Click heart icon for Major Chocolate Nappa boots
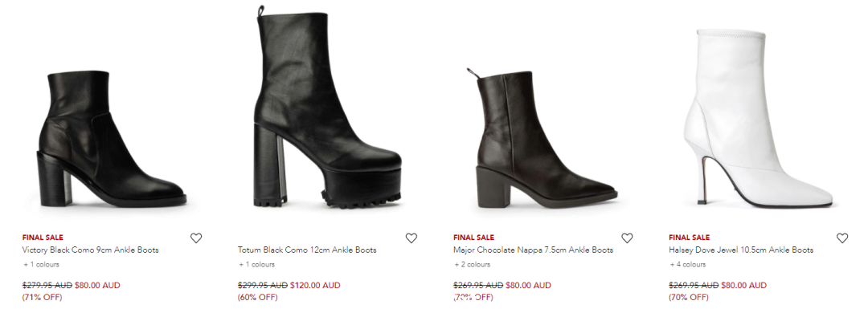The width and height of the screenshot is (868, 309). (x=627, y=238)
